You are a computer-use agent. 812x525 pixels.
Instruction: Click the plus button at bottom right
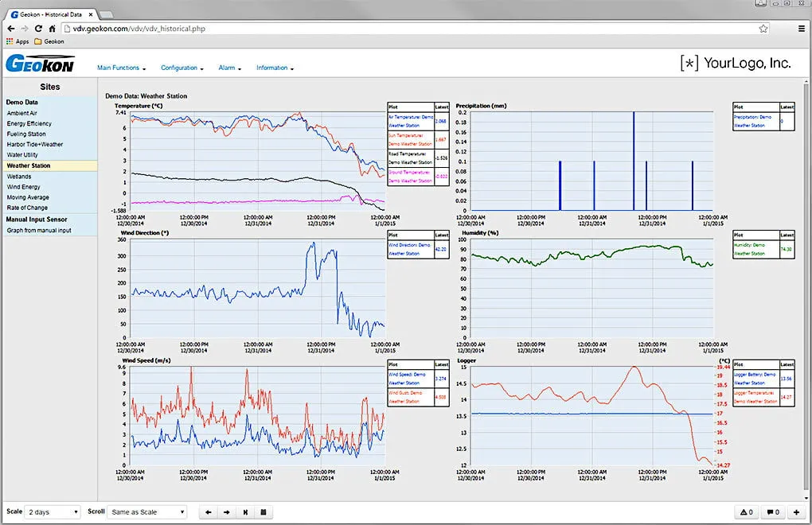[796, 512]
